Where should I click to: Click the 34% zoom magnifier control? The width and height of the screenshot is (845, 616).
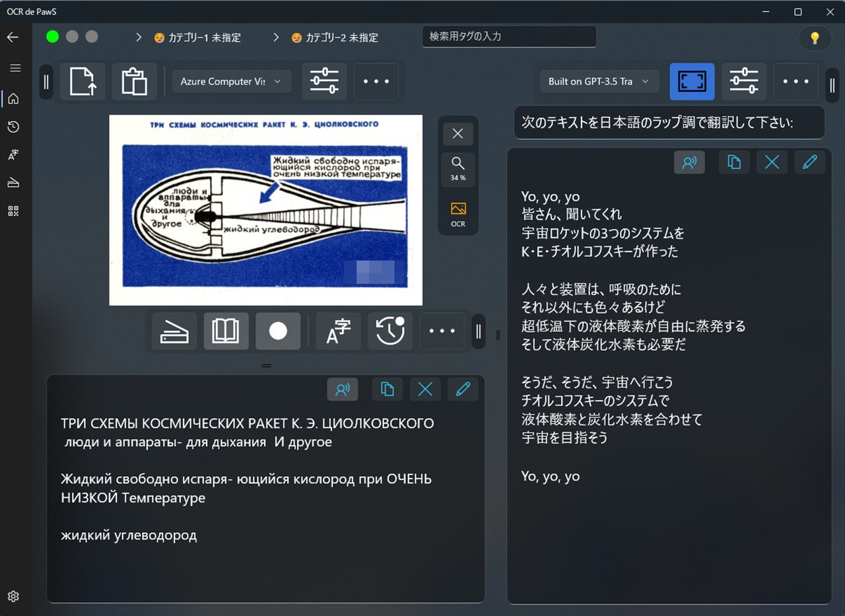[457, 168]
